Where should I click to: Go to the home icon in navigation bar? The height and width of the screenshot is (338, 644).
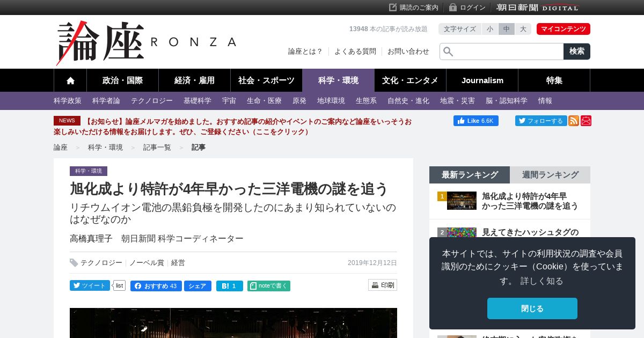[70, 80]
